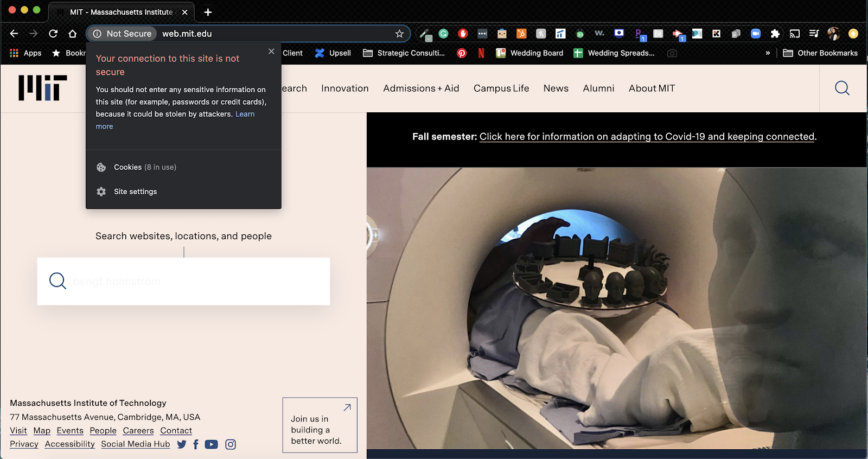Click the Map footer link
The width and height of the screenshot is (868, 459).
coord(42,431)
